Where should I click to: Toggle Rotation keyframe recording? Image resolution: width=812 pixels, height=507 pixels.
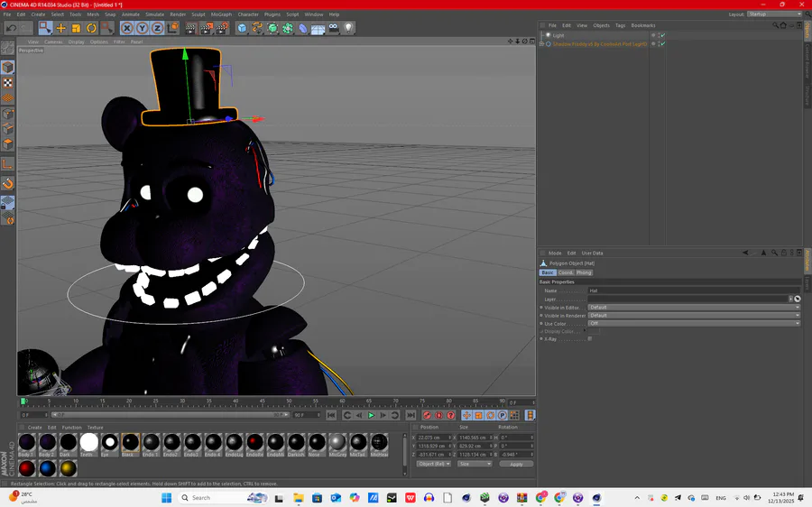pyautogui.click(x=491, y=415)
